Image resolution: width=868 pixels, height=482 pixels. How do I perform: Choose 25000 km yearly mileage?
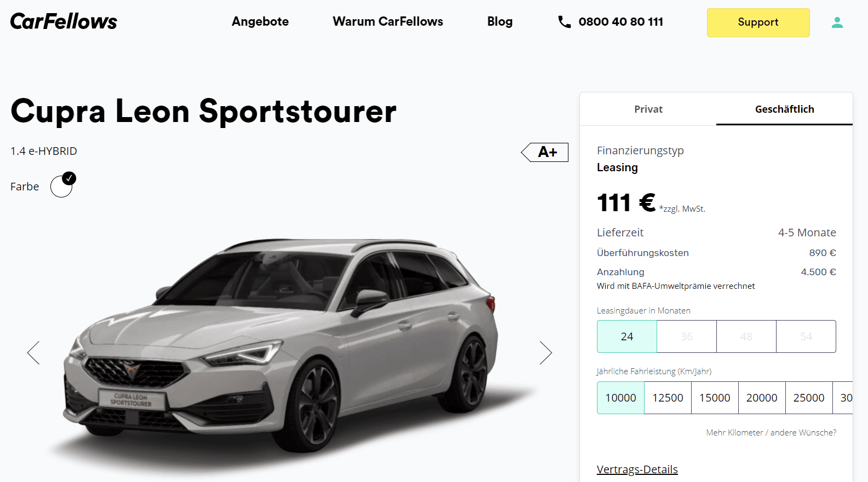[809, 398]
